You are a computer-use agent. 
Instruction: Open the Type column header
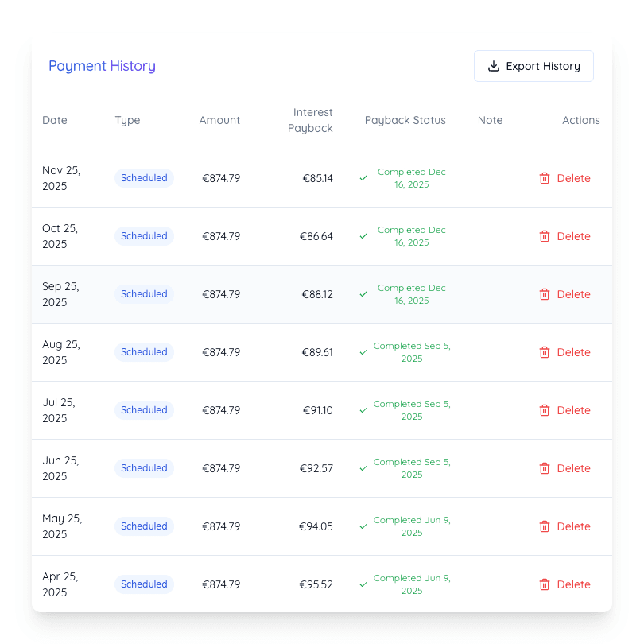pos(127,120)
